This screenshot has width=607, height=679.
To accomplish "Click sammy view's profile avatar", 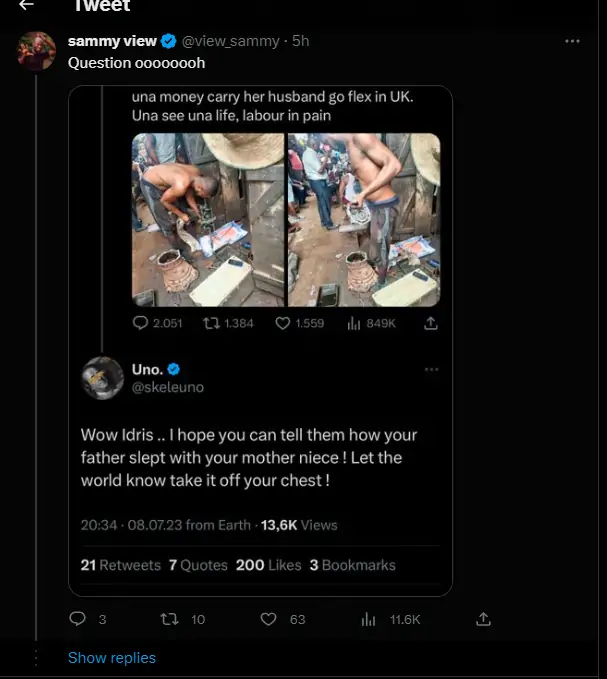I will 36,51.
